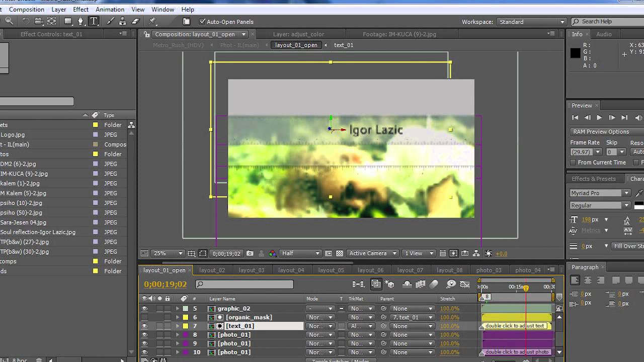Select the Rectangle shape tool

(x=68, y=21)
